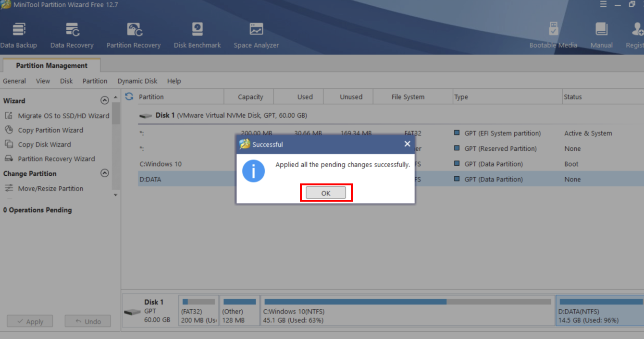Click the sidebar scroll-down arrow
Screen dimensions: 644x339
115,195
